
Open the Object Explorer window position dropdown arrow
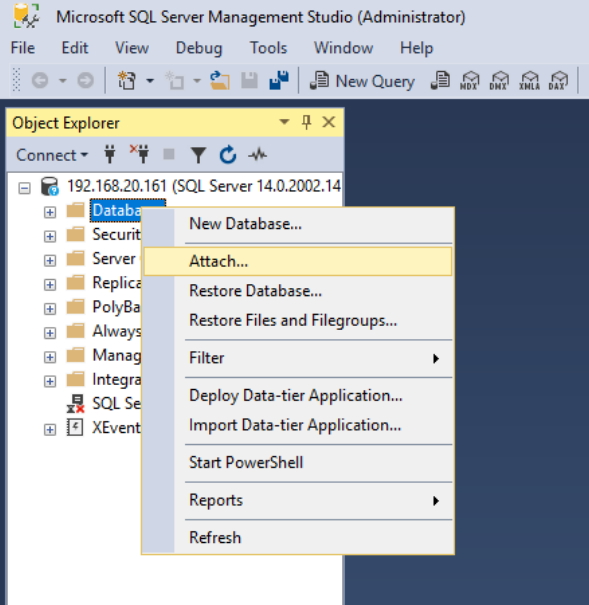[x=284, y=122]
